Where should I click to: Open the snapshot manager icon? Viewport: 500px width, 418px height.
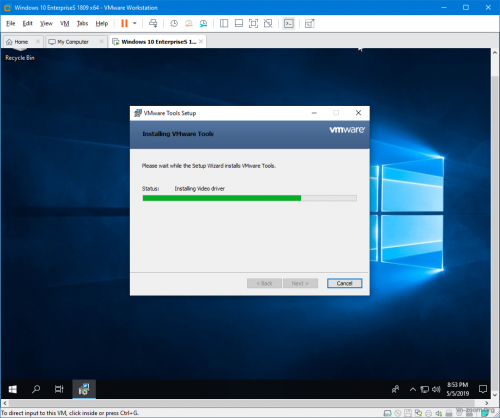(x=203, y=23)
